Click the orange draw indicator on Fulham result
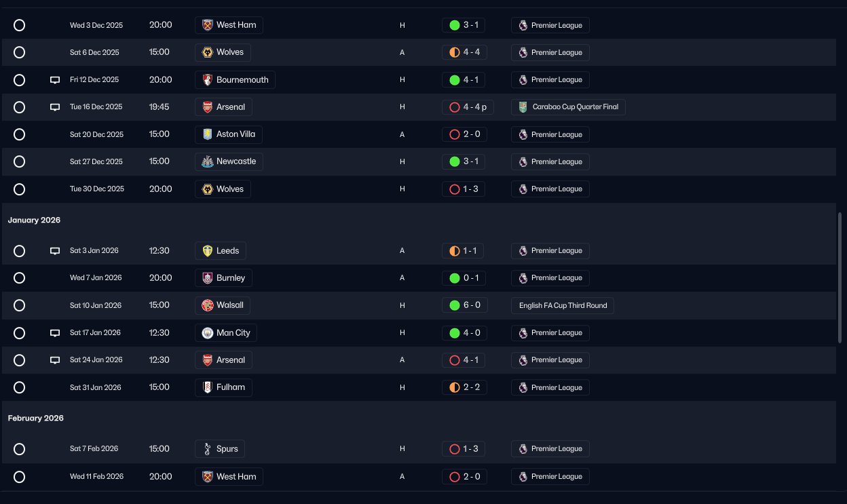The width and height of the screenshot is (847, 504). (455, 387)
